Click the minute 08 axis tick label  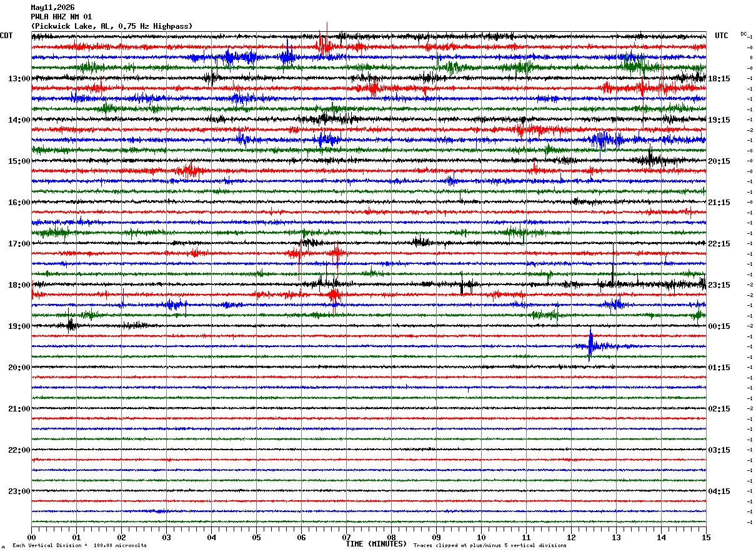click(x=391, y=537)
